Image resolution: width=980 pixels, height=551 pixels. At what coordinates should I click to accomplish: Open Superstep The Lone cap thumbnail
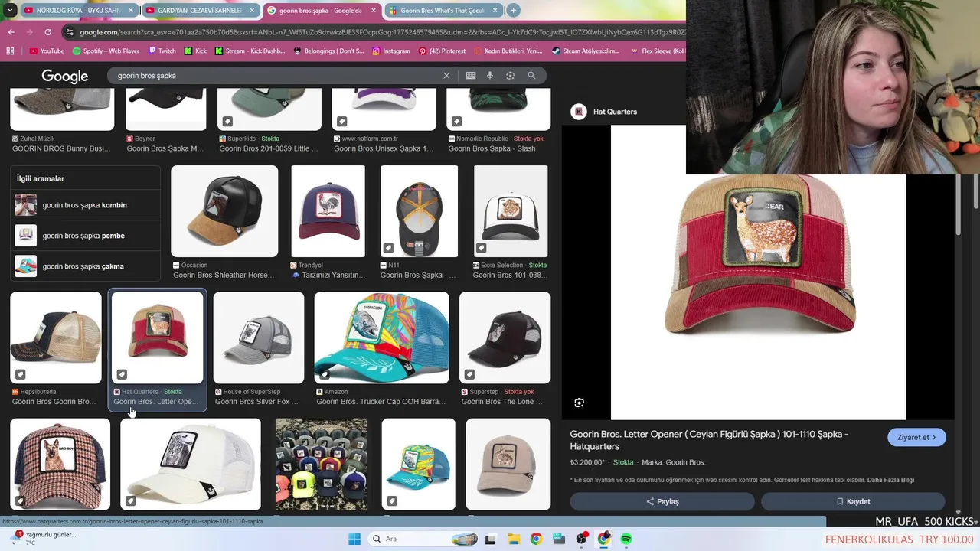pos(505,337)
